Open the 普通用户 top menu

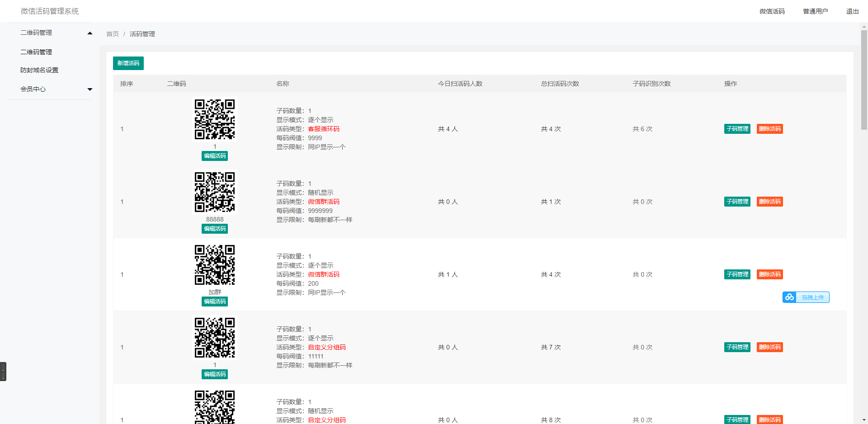click(x=815, y=11)
